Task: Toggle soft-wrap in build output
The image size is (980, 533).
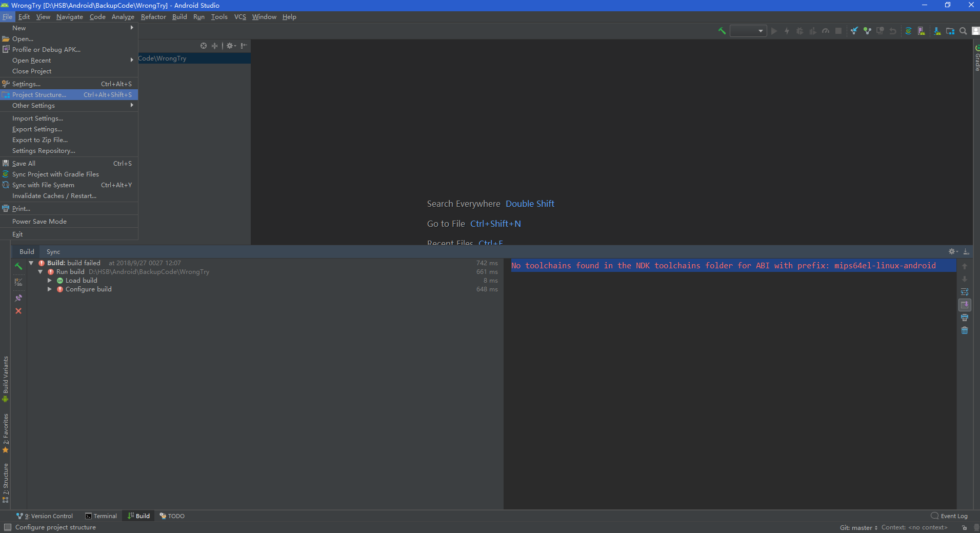Action: (x=965, y=292)
